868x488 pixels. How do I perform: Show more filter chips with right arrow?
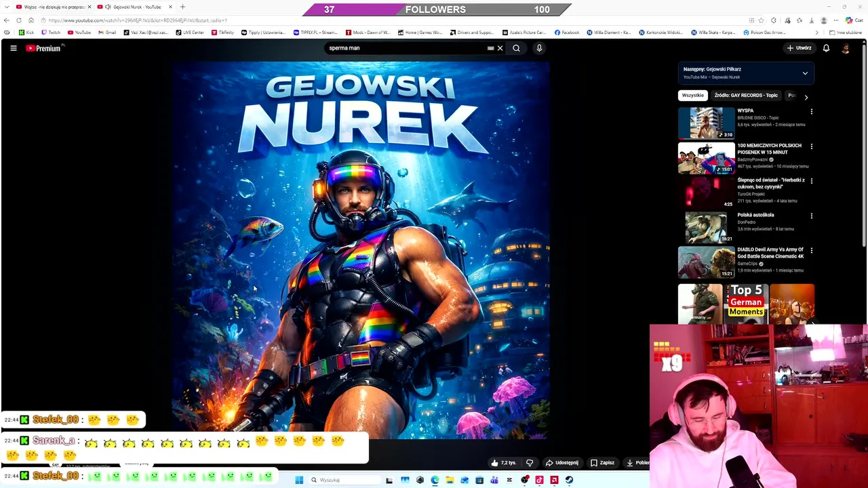806,97
